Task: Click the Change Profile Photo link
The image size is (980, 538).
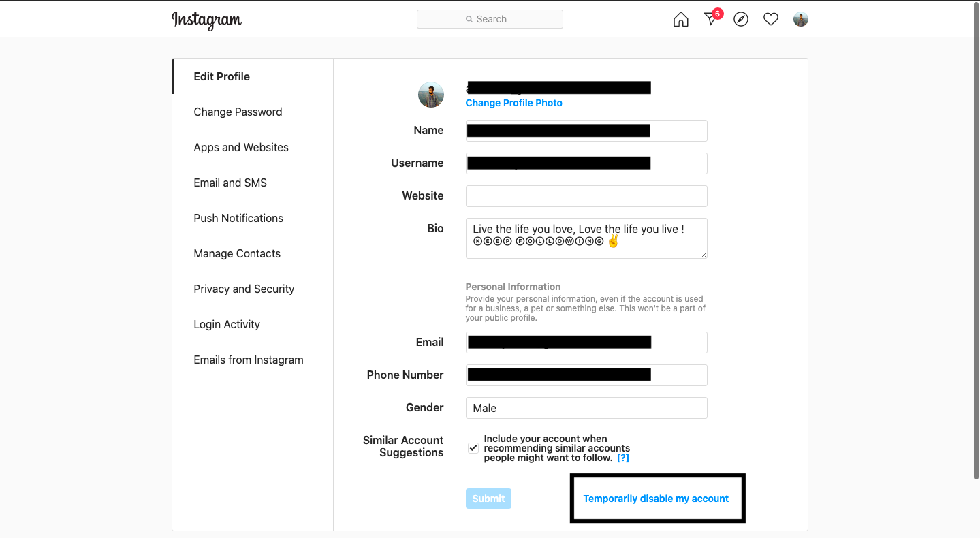Action: pos(514,103)
